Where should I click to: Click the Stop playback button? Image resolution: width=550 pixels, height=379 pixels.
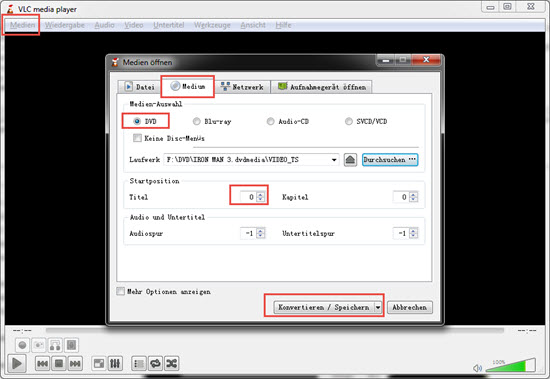(59, 364)
